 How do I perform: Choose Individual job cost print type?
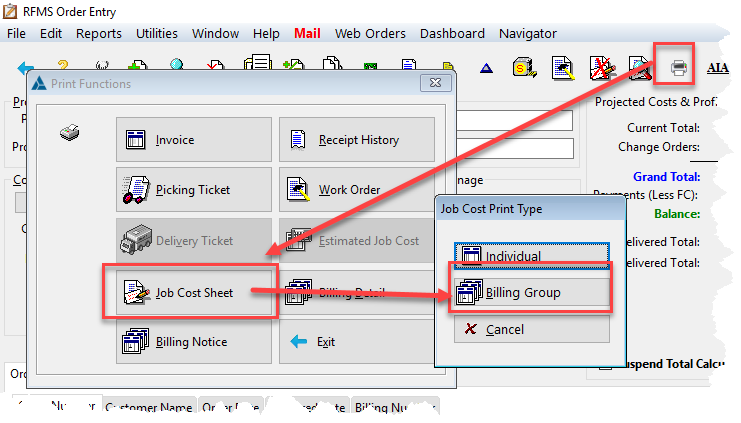(532, 256)
